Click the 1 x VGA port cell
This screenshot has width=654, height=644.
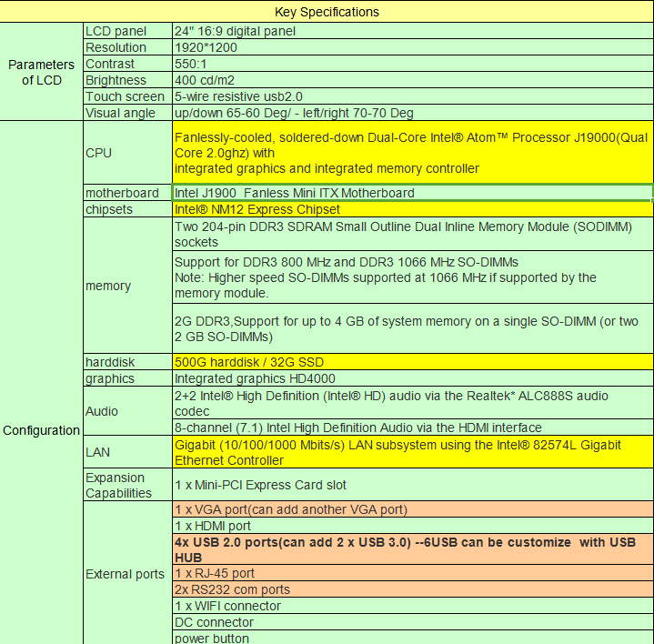[413, 509]
